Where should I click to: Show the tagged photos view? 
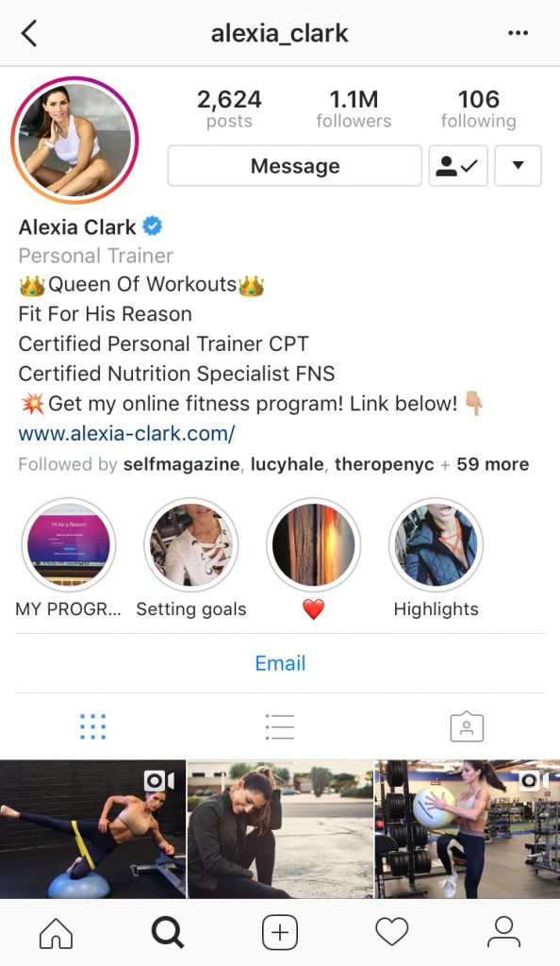(467, 727)
